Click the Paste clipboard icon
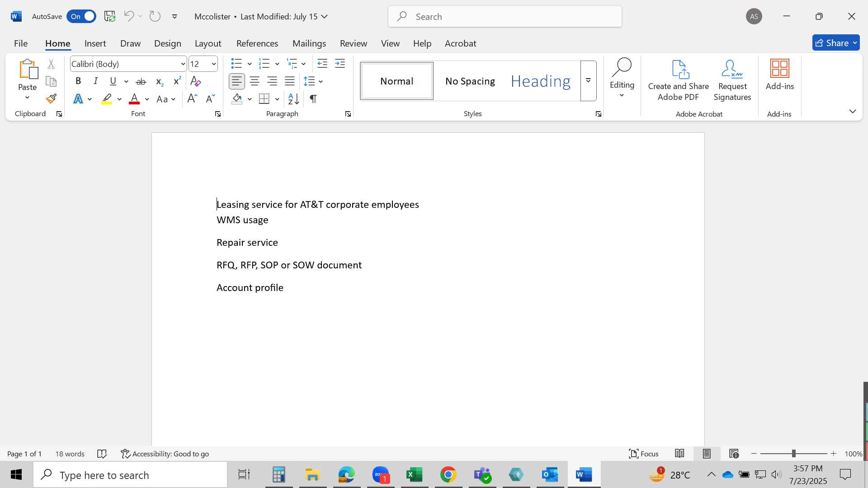The image size is (868, 488). coord(28,69)
